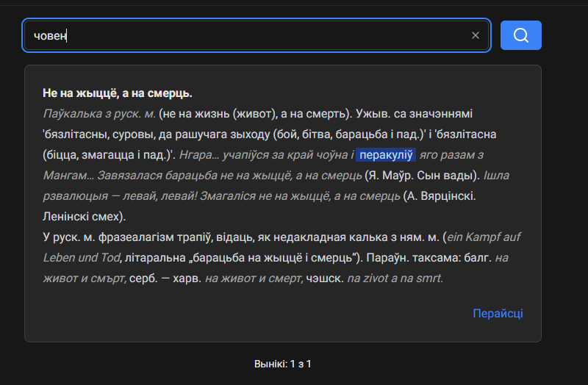Click the Serbian phrase "на живот и смерт"

[254, 278]
